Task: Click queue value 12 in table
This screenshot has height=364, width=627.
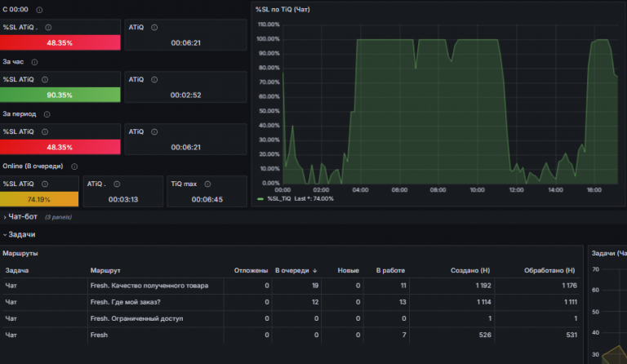Action: 315,302
